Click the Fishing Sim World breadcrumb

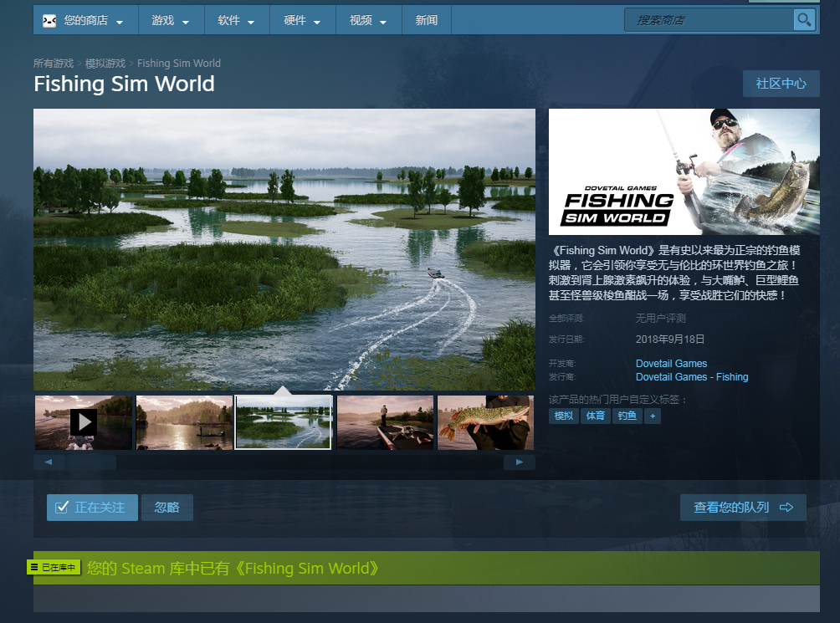(x=179, y=64)
